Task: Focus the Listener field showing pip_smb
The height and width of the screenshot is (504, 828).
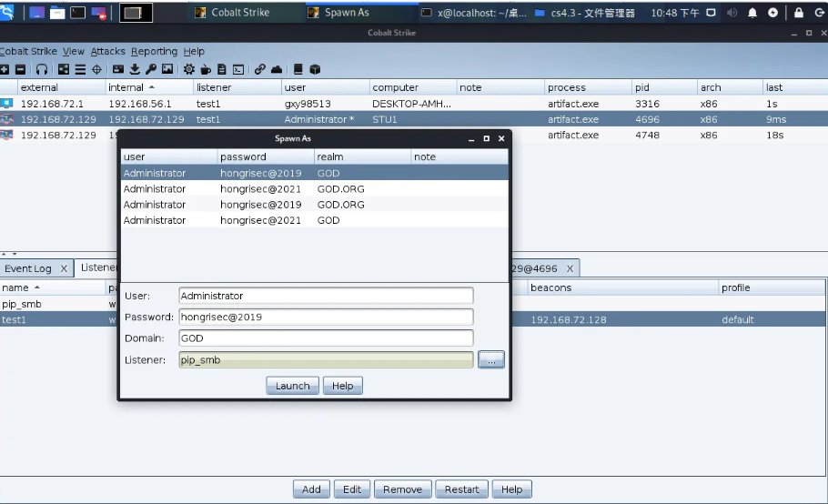Action: tap(326, 360)
